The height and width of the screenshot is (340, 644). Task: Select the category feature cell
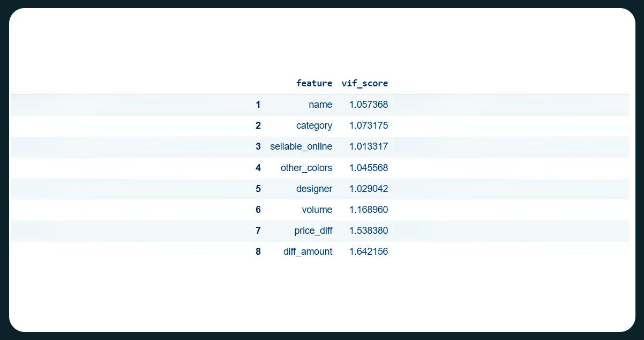click(314, 125)
